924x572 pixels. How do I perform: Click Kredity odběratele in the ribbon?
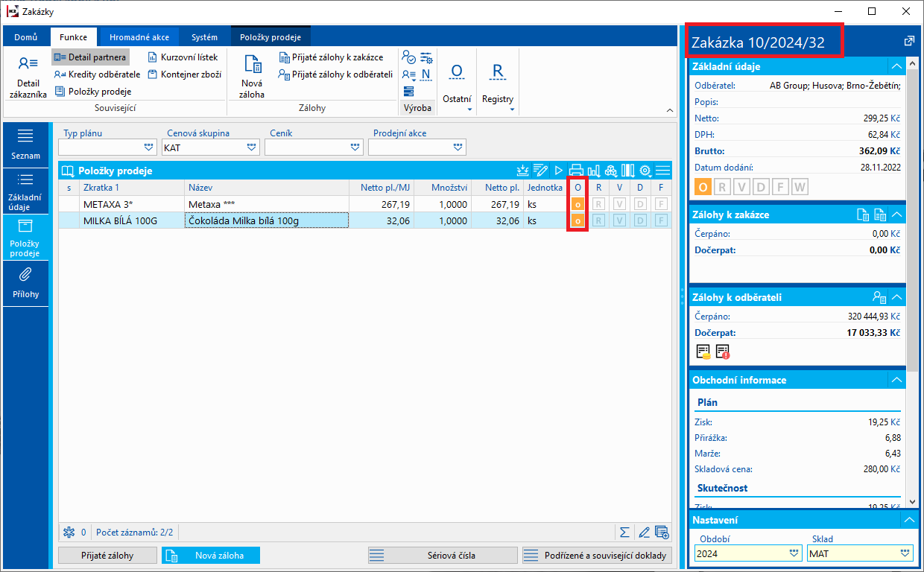pyautogui.click(x=97, y=74)
